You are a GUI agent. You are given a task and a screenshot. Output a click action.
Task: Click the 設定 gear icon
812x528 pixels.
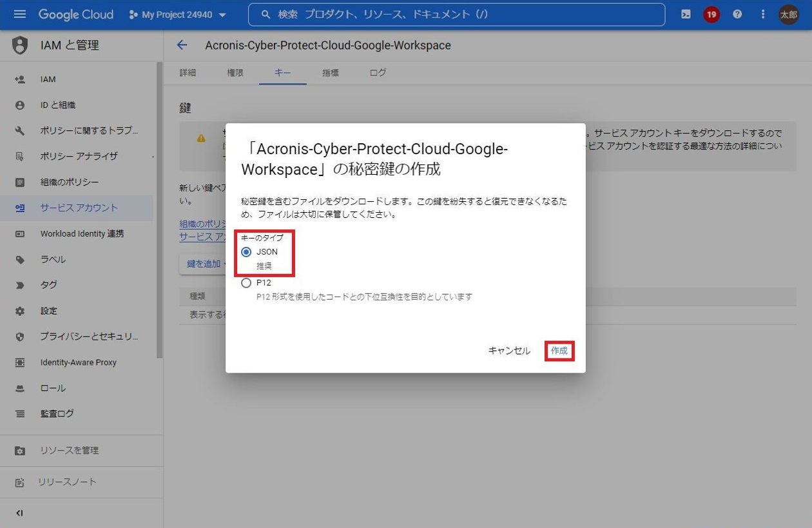[20, 311]
